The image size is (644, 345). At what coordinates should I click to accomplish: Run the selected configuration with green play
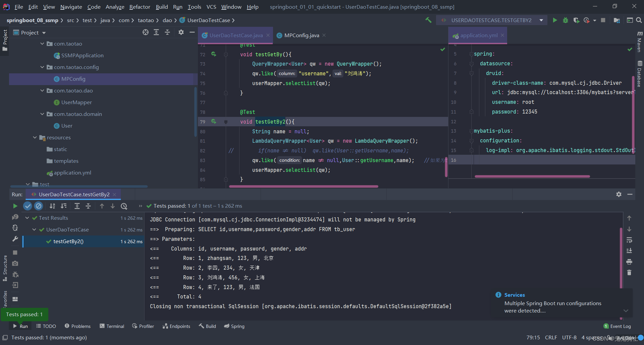coord(555,20)
